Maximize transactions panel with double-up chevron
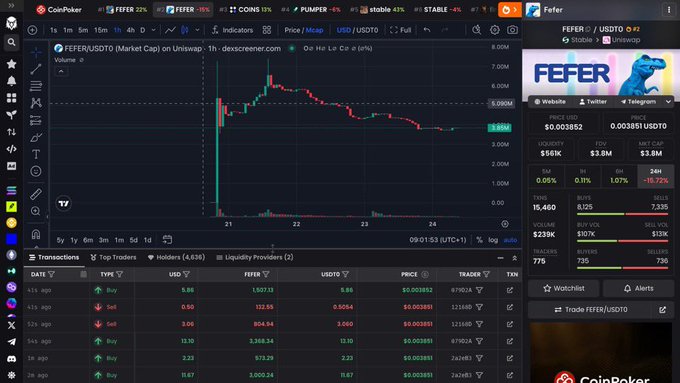The width and height of the screenshot is (680, 383). [x=514, y=258]
